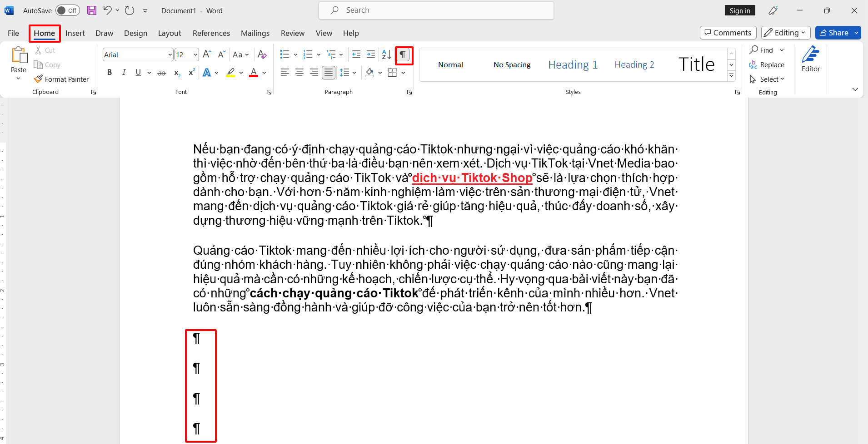Click the Shading paint bucket
868x444 pixels.
coord(369,73)
